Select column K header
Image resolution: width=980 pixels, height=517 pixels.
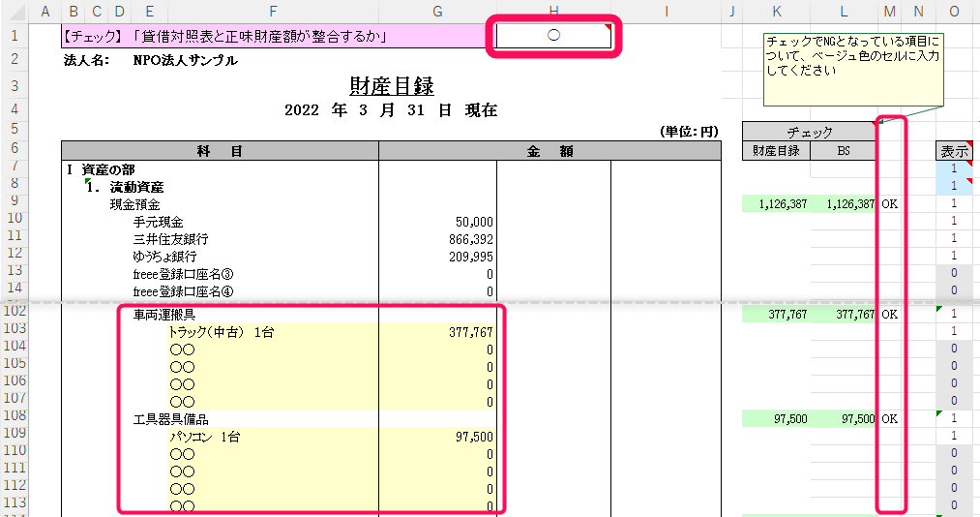[x=776, y=12]
